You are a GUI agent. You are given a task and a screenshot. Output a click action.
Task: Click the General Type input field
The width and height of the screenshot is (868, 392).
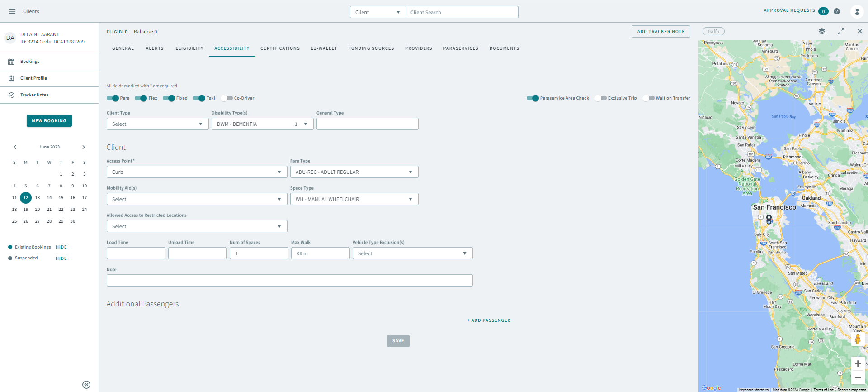pyautogui.click(x=368, y=124)
